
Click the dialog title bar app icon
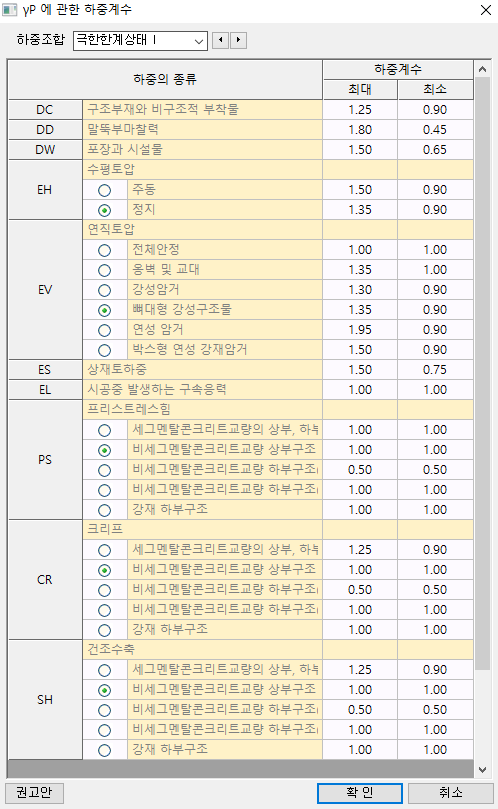pyautogui.click(x=9, y=9)
